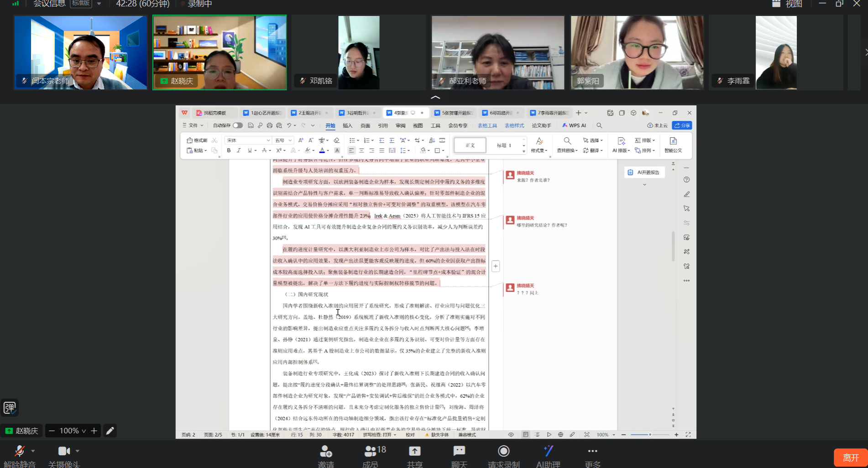
Task: Open the chat (聊天) panel
Action: click(459, 452)
